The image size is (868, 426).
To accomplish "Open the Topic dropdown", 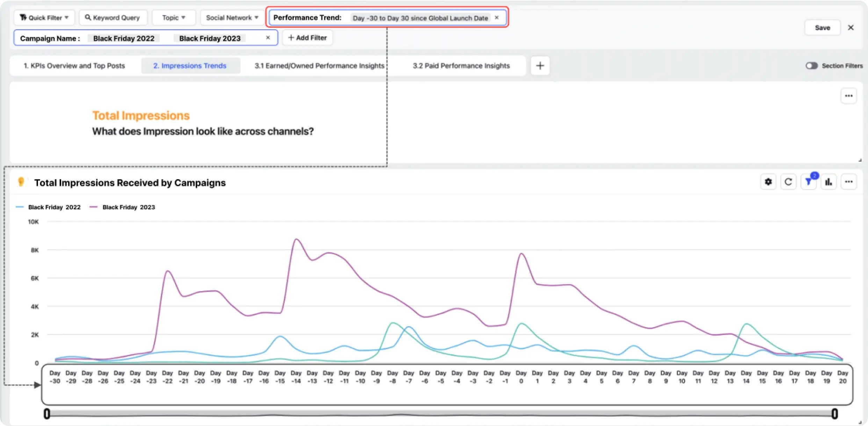I will (x=174, y=17).
